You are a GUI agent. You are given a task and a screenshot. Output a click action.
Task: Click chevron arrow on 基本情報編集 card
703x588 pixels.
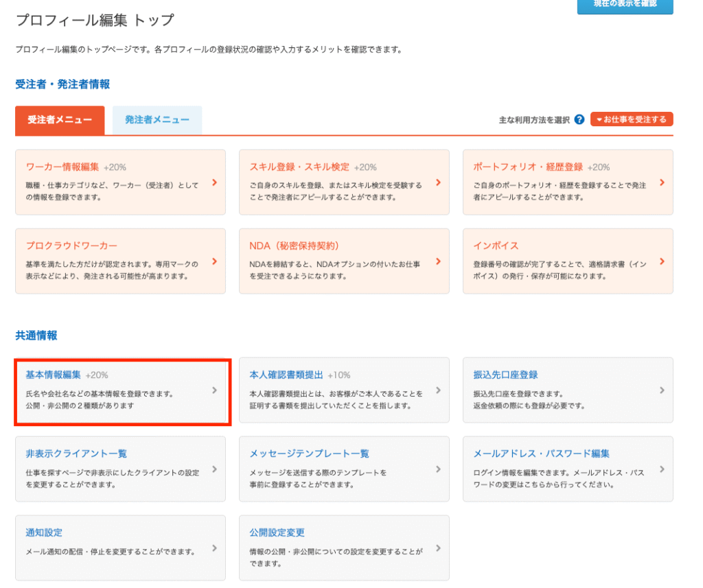(215, 390)
